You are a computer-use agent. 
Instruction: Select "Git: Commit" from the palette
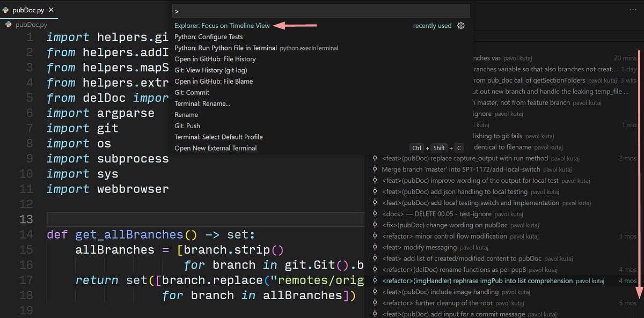[192, 92]
